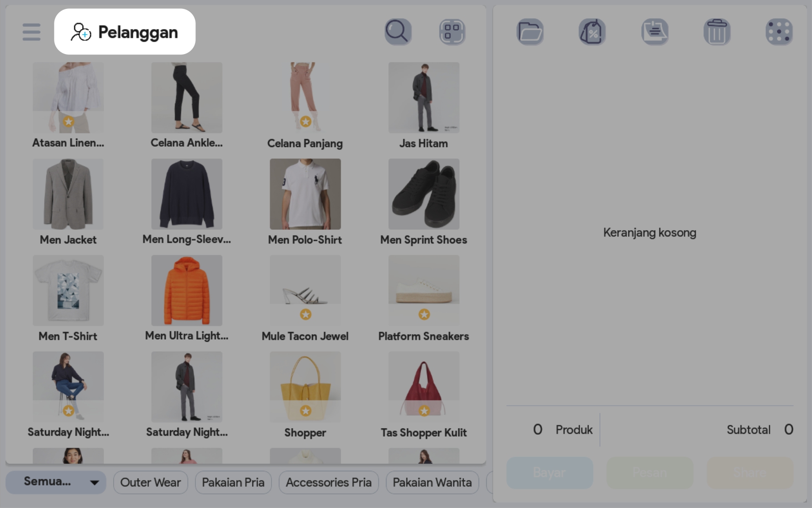Open the hamburger menu
Screen dimensions: 812x508
(31, 32)
